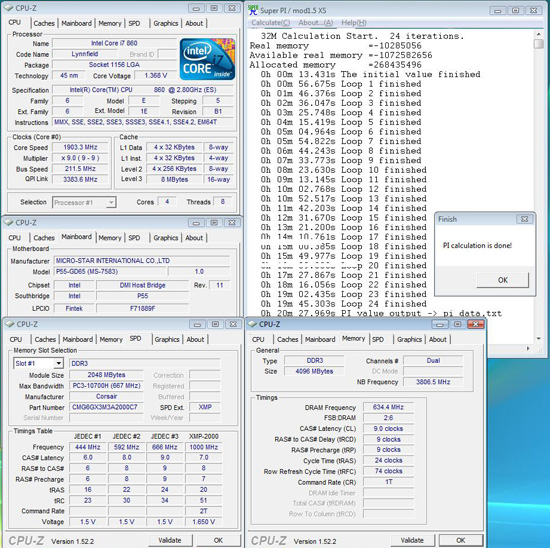Click CPU-Z icon in Mainboard window title bar
This screenshot has width=550, height=548.
coord(9,222)
